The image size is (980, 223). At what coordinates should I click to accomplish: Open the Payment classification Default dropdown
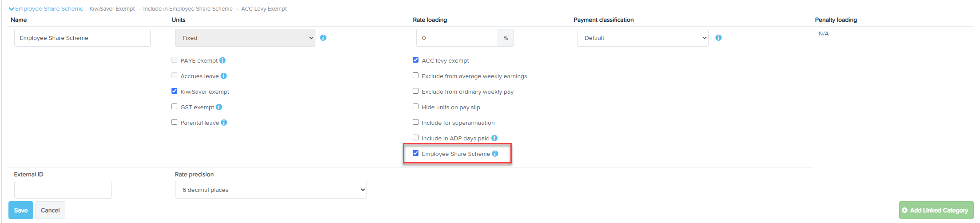tap(643, 38)
